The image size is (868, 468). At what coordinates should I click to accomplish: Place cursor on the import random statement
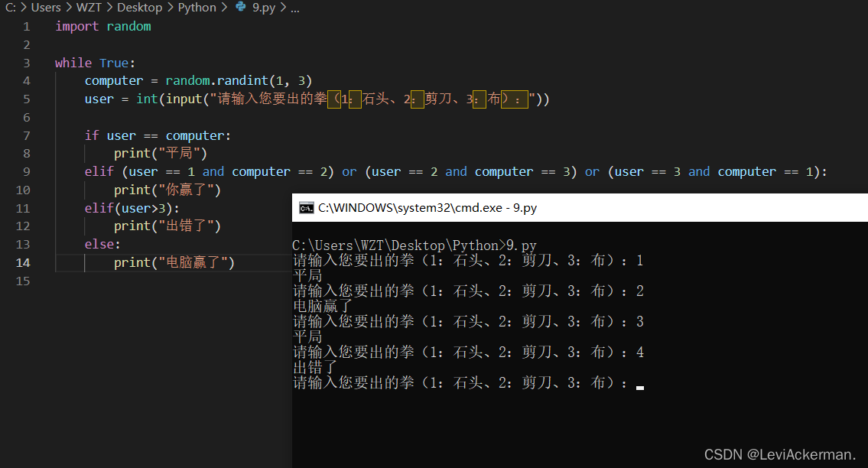click(x=102, y=25)
